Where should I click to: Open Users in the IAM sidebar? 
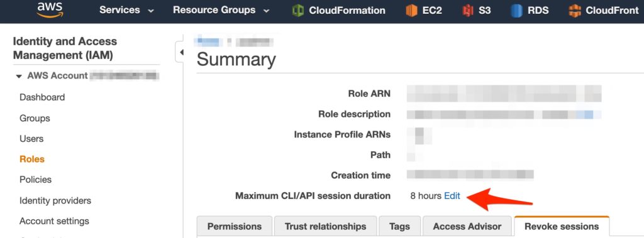[x=31, y=139]
